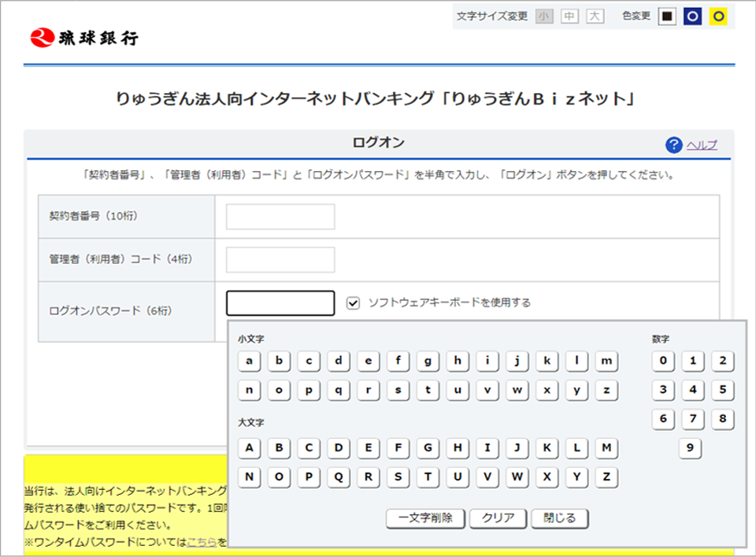756x557 pixels.
Task: Tap uppercase key D on software keyboard
Action: tap(339, 448)
